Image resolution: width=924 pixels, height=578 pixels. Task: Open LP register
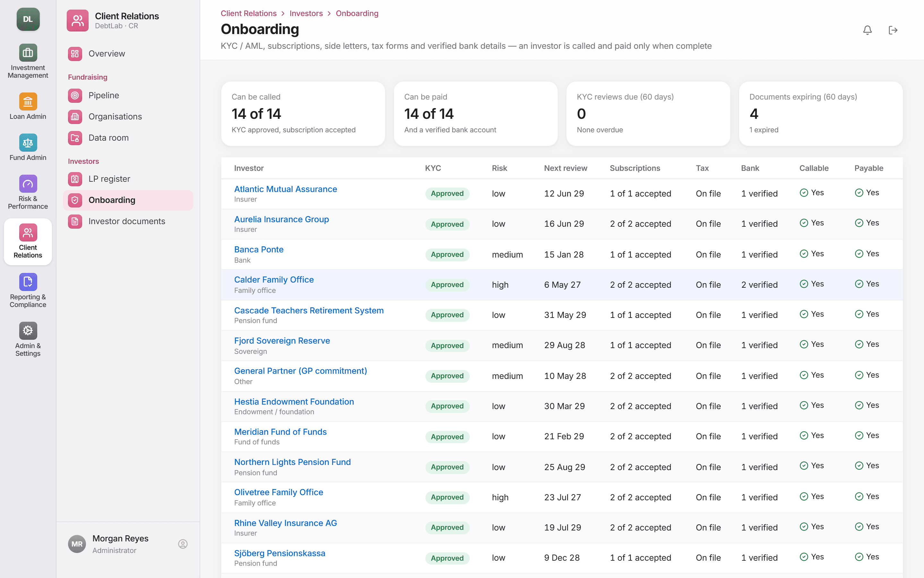[128, 179]
